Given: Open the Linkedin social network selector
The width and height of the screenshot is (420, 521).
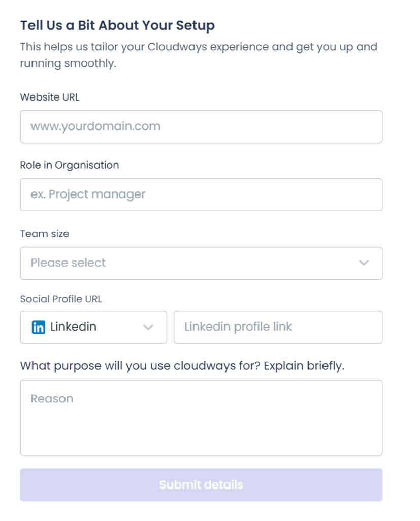Looking at the screenshot, I should (93, 328).
